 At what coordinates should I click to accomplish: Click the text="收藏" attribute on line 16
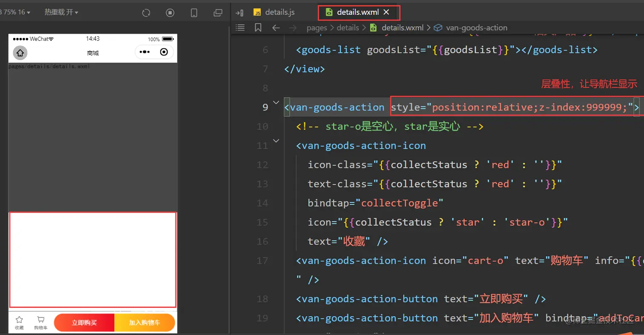click(x=339, y=241)
